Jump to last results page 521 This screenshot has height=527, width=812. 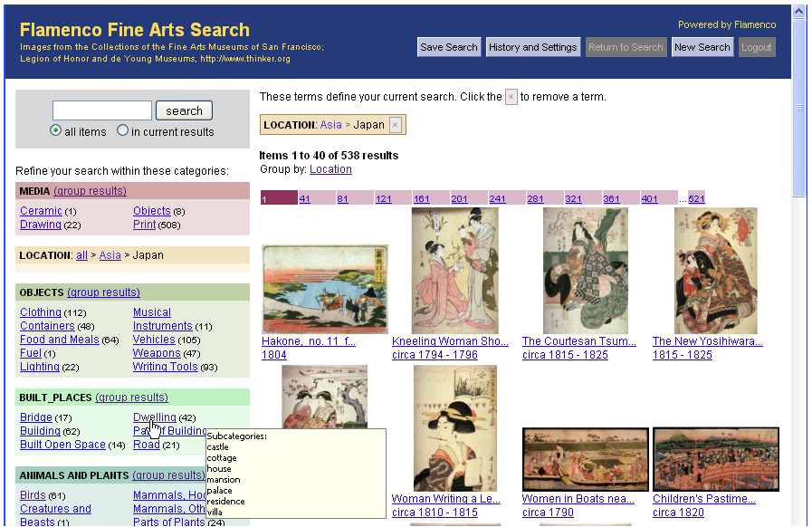[x=696, y=198]
